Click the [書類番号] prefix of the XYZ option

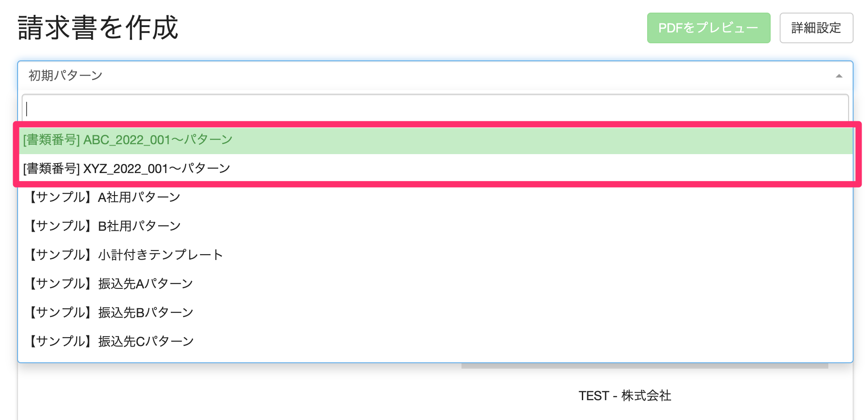[51, 169]
